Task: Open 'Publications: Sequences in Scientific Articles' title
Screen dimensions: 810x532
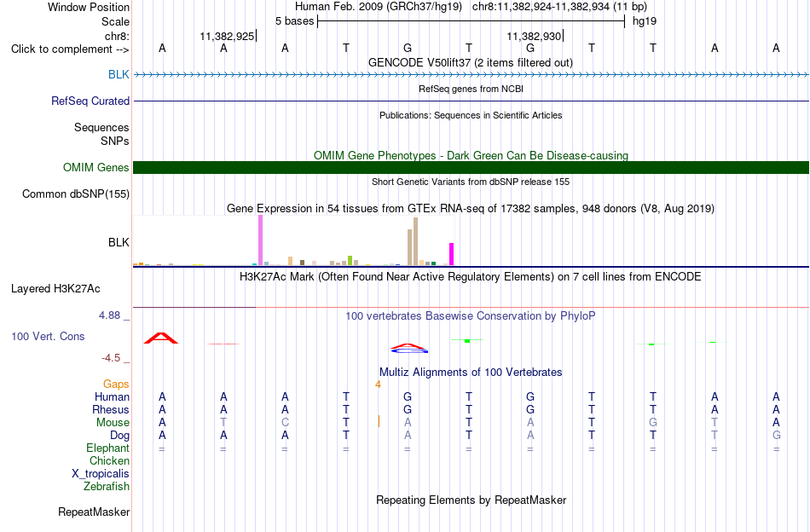Action: pyautogui.click(x=471, y=115)
